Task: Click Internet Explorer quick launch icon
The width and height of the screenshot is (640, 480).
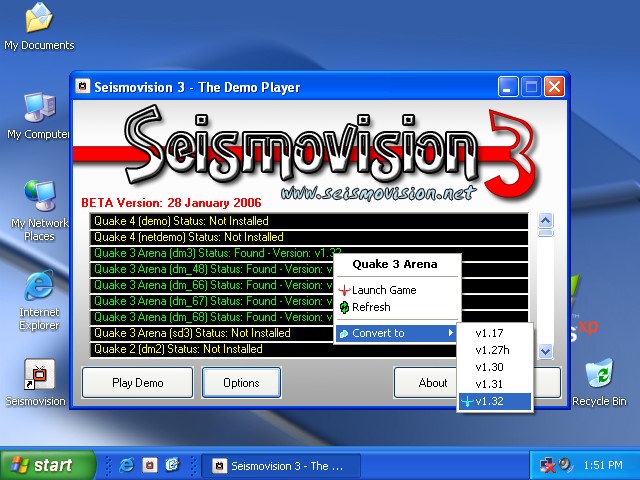Action: [127, 465]
